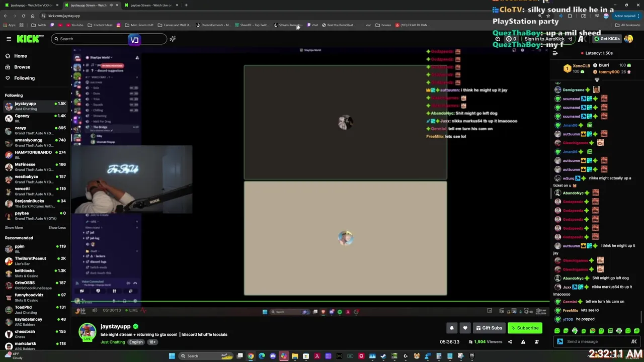Screen dimensions: 644x362
Task: Click tommy900 in the gift leaderboard
Action: point(609,72)
